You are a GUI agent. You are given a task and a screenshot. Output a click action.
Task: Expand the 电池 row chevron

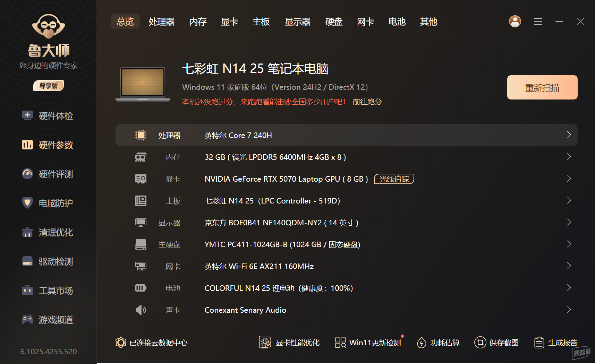click(569, 288)
